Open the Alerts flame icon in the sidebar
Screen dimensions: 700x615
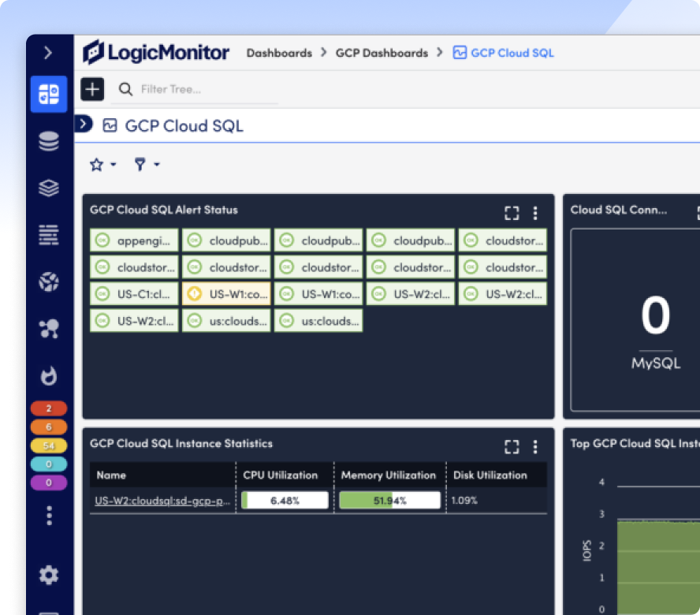(49, 375)
